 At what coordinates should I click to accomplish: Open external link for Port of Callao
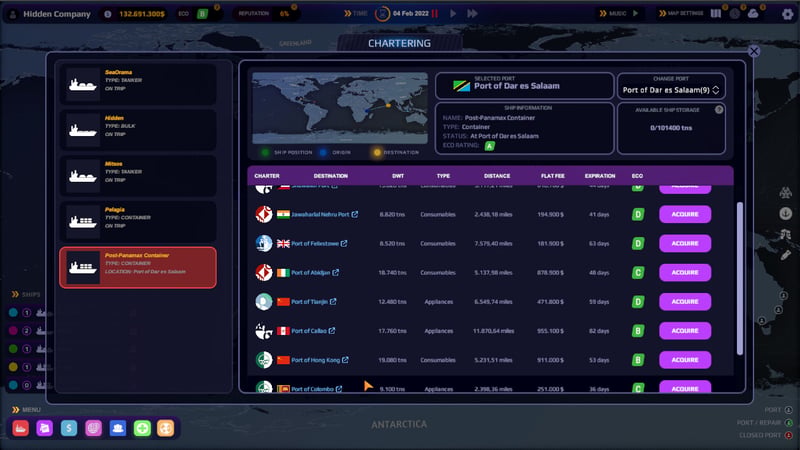point(332,331)
